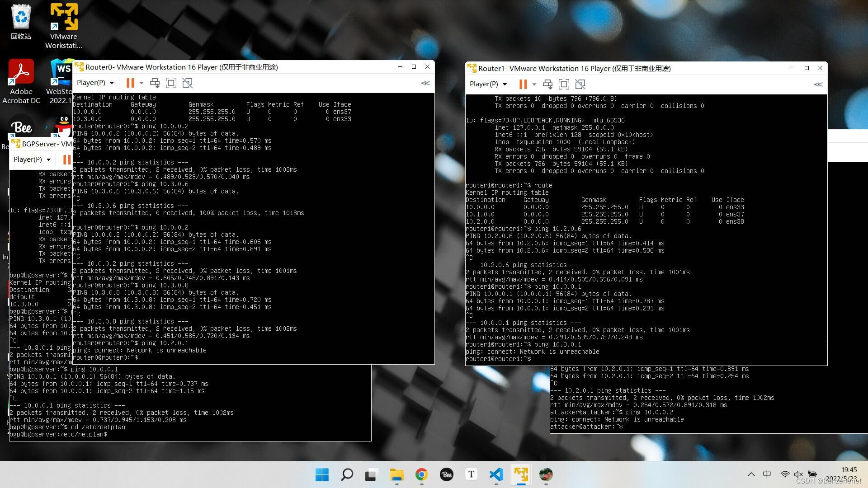This screenshot has height=488, width=868.
Task: Maximize the Router0 window
Action: coord(414,67)
